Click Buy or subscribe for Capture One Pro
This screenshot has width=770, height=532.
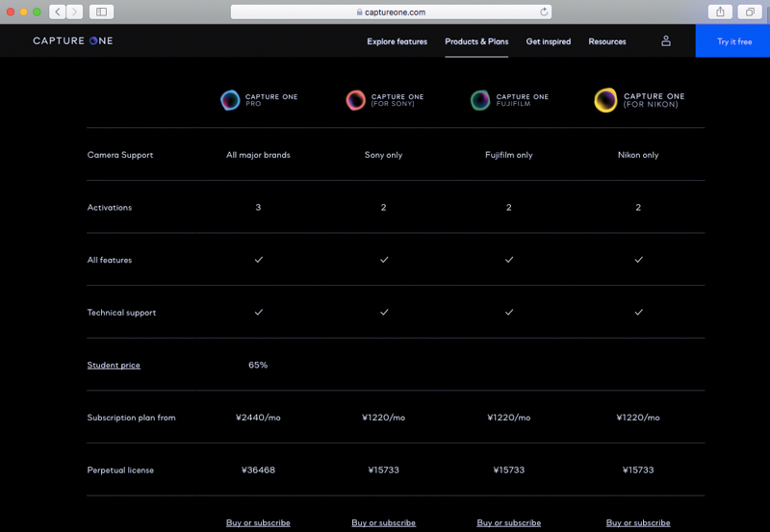tap(258, 523)
